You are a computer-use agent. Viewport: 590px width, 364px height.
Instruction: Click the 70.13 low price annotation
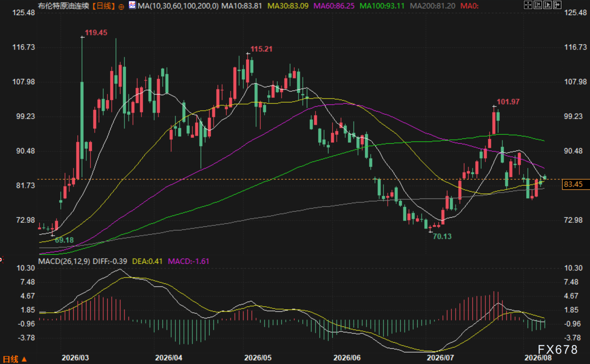(442, 237)
